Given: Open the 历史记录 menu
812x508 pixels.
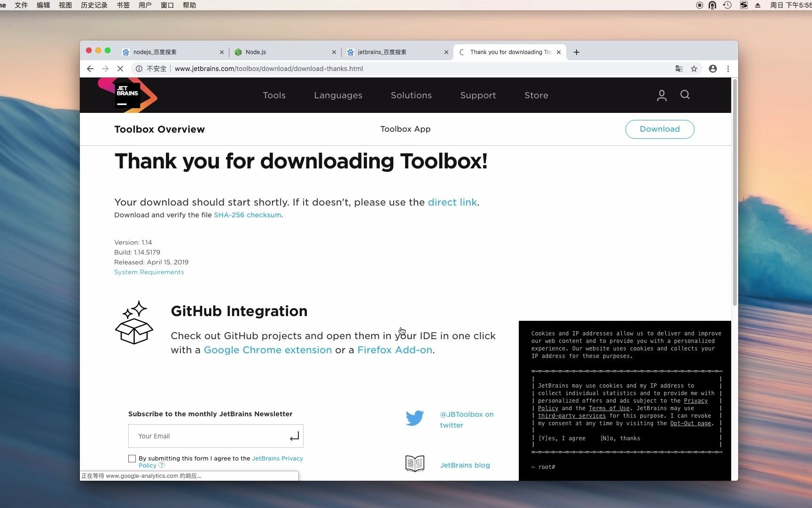Looking at the screenshot, I should pyautogui.click(x=94, y=5).
